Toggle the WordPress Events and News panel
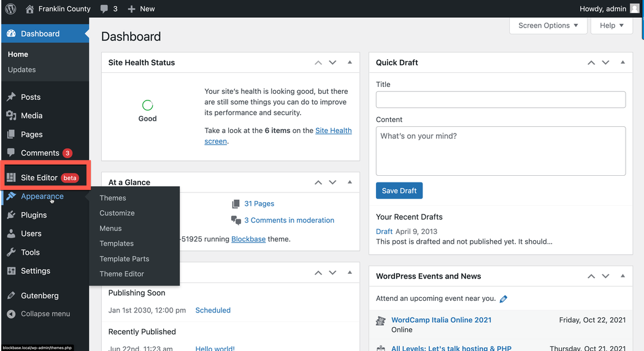 (623, 276)
